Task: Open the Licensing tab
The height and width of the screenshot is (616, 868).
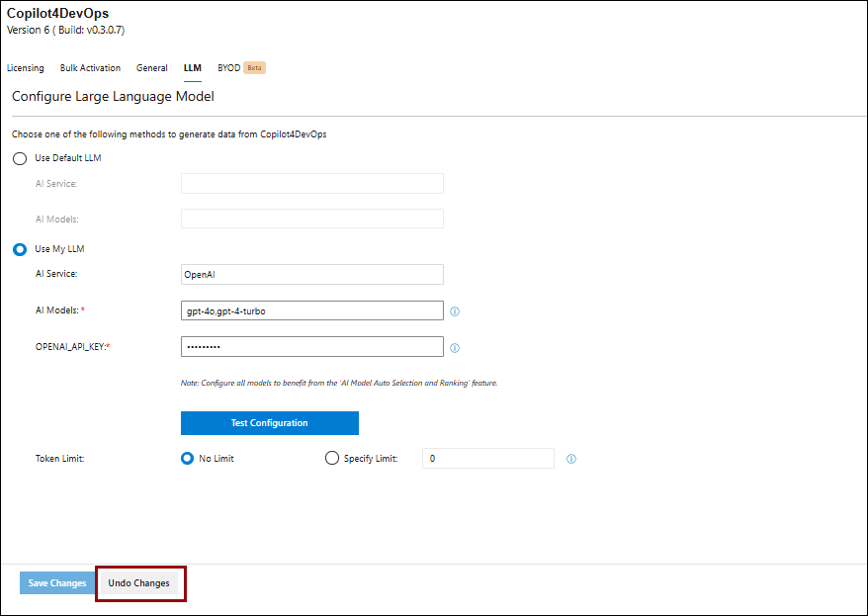Action: point(26,68)
